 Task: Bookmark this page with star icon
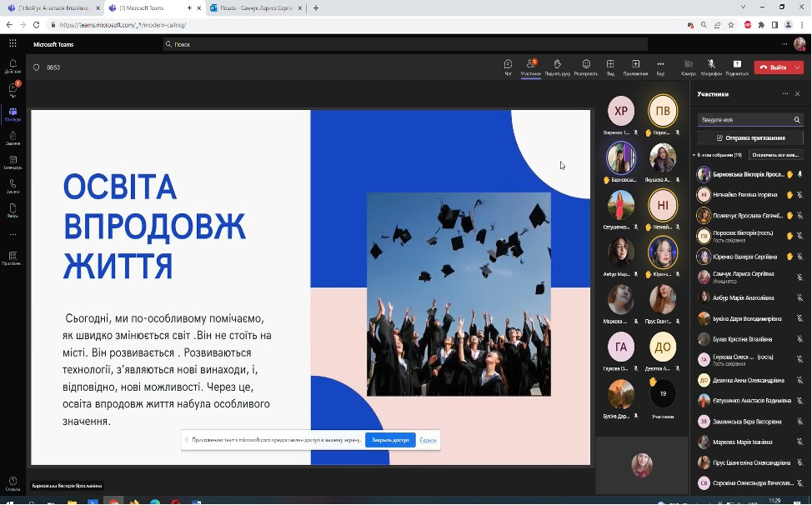[730, 25]
